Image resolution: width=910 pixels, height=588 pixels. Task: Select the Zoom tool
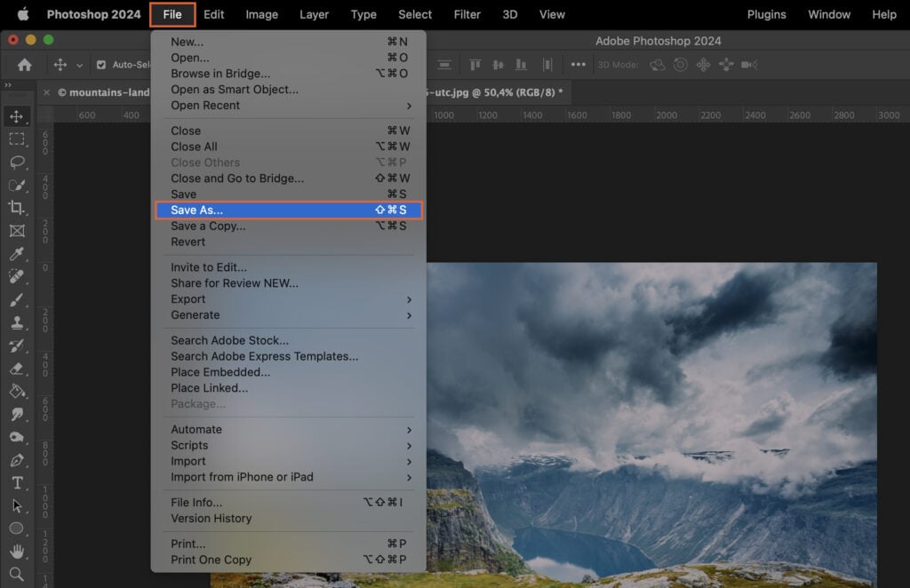pyautogui.click(x=18, y=575)
